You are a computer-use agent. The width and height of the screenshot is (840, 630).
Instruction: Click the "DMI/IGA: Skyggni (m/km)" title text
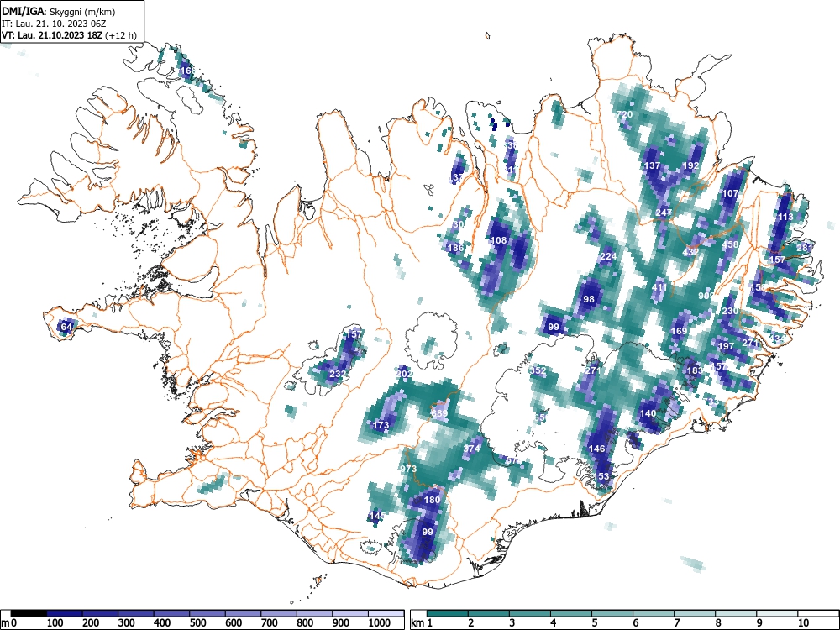[x=59, y=11]
